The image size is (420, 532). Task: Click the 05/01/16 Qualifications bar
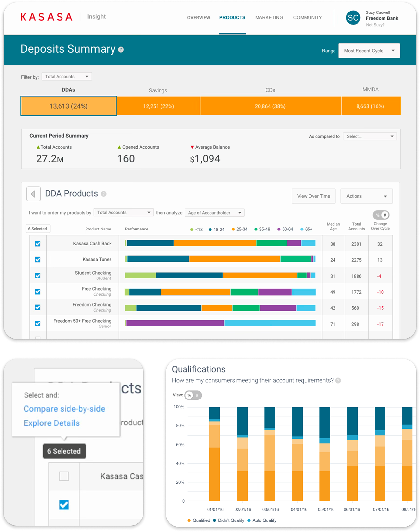pyautogui.click(x=325, y=454)
